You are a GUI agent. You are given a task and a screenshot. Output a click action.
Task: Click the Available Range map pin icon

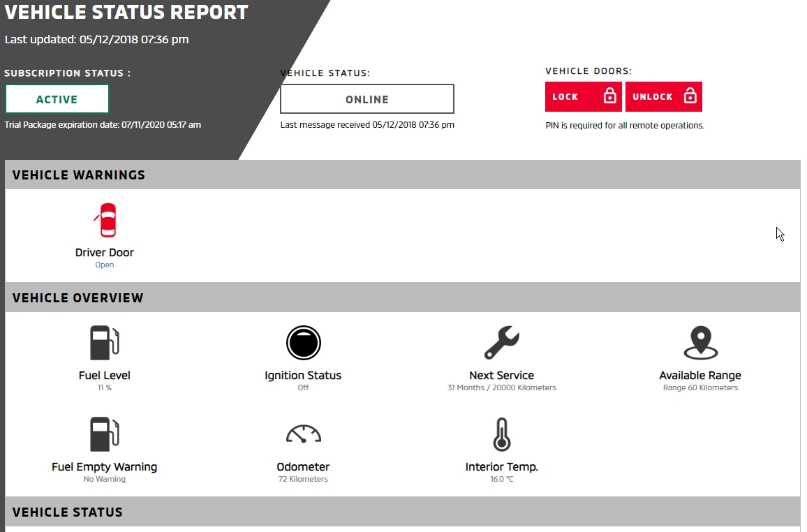[x=700, y=343]
